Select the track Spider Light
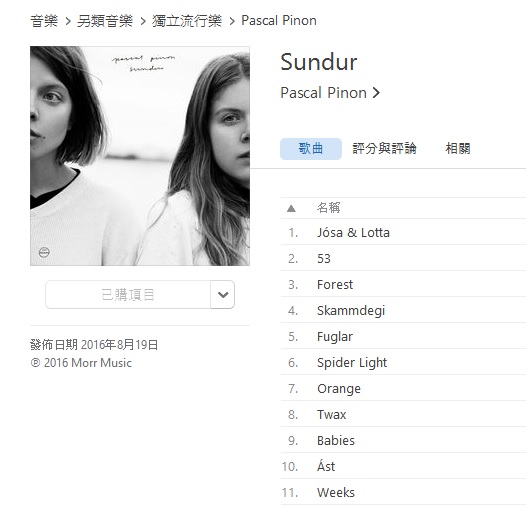526x508 pixels. point(403,362)
